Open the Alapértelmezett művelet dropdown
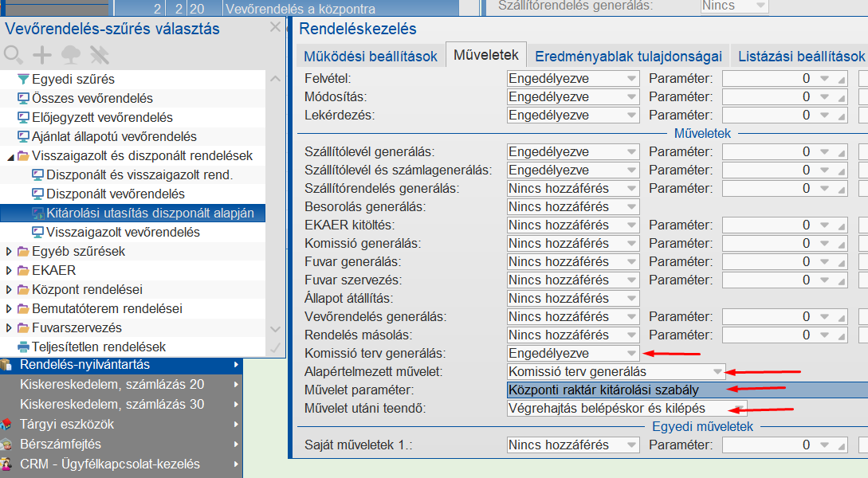The height and width of the screenshot is (478, 868). coord(716,371)
